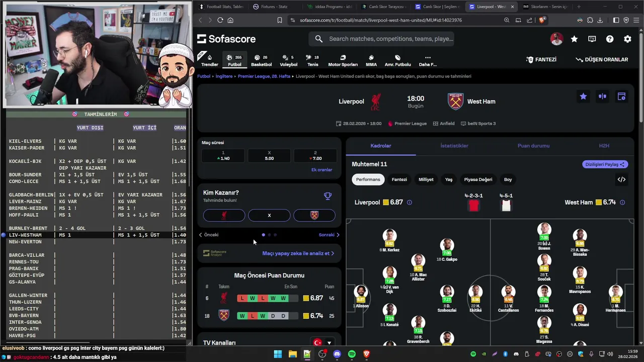Open the calendar add icon for match
Viewport: 644px width, 362px height.
[621, 97]
